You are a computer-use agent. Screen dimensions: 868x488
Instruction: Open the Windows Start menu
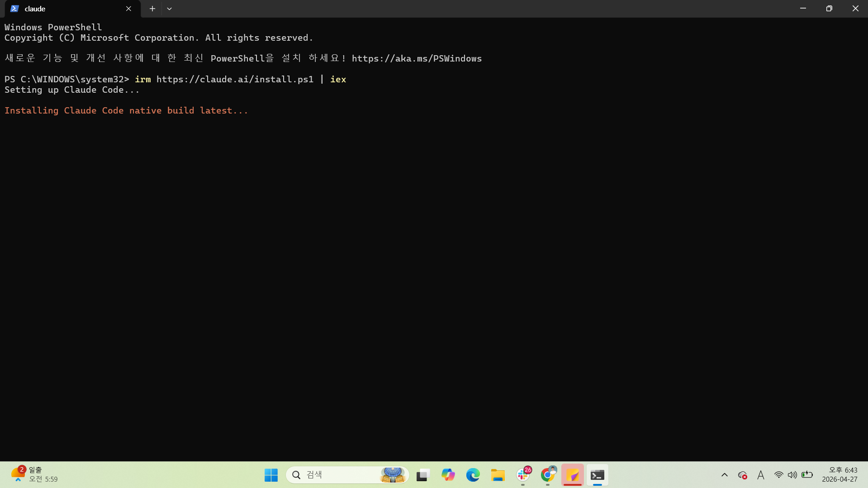(x=271, y=475)
